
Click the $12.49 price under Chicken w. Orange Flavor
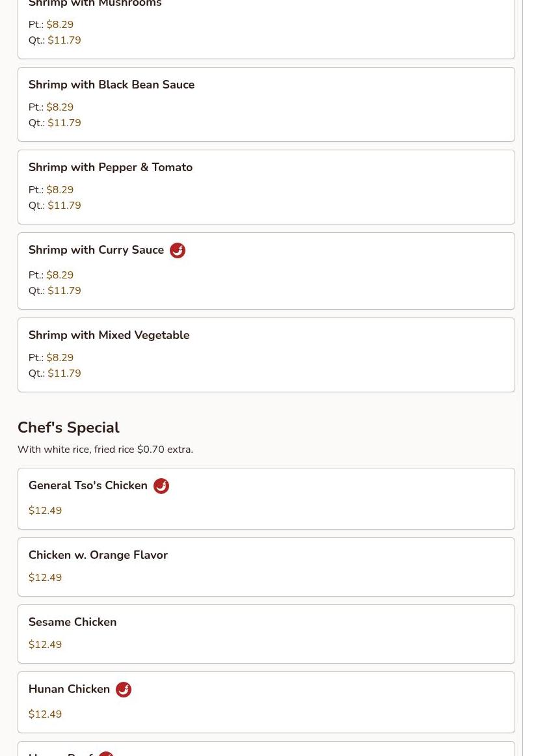coord(45,578)
